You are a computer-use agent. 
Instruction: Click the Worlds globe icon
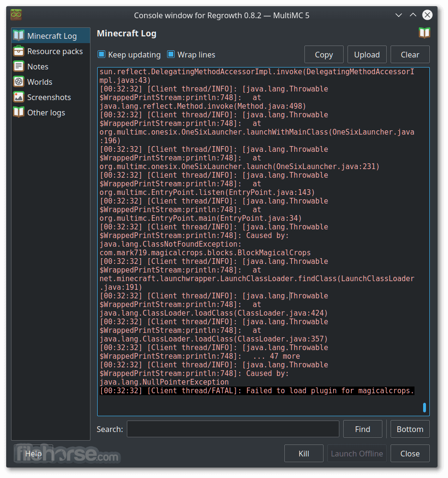[x=19, y=82]
